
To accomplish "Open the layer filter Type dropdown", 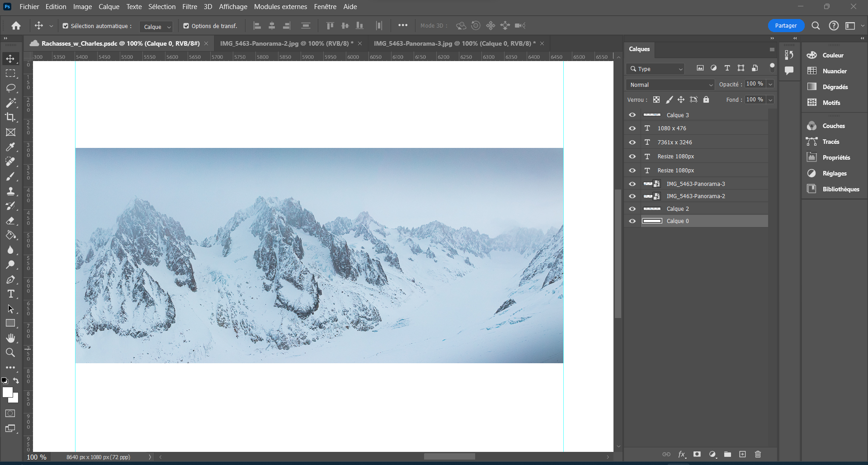I will (x=655, y=68).
